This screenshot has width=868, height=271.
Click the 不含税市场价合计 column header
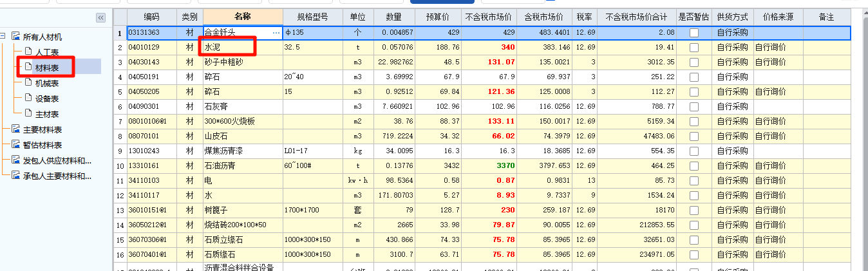point(637,17)
